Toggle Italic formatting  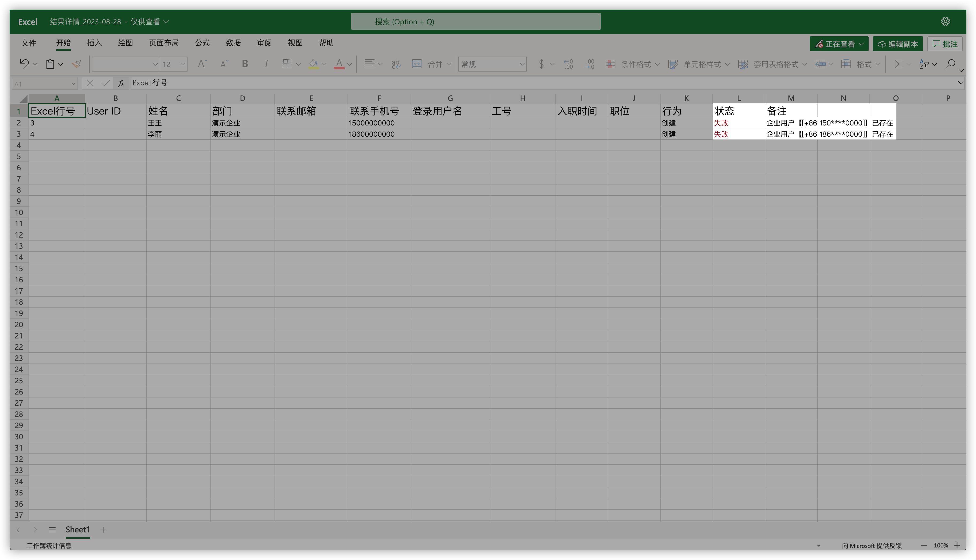point(266,64)
